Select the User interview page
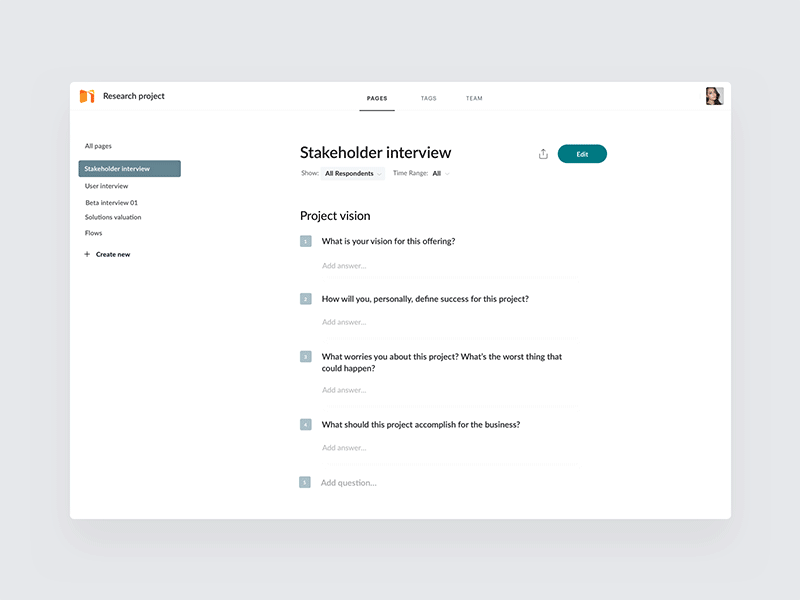800x600 pixels. tap(106, 185)
